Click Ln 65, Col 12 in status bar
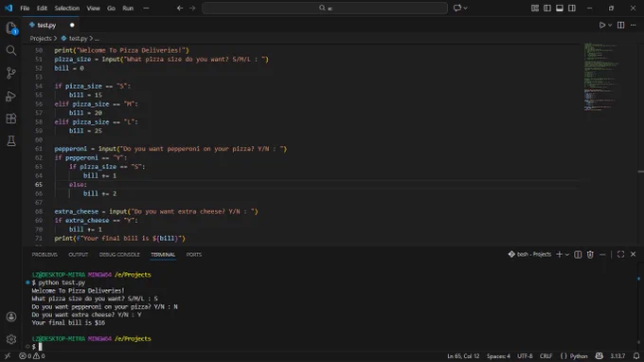644x362 pixels. [463, 355]
